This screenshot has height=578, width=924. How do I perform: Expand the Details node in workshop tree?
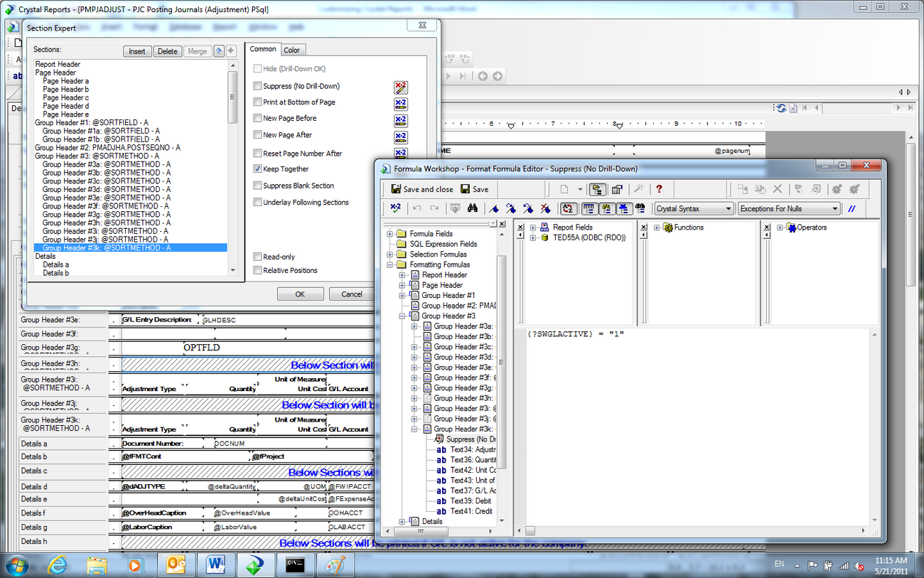(x=402, y=521)
